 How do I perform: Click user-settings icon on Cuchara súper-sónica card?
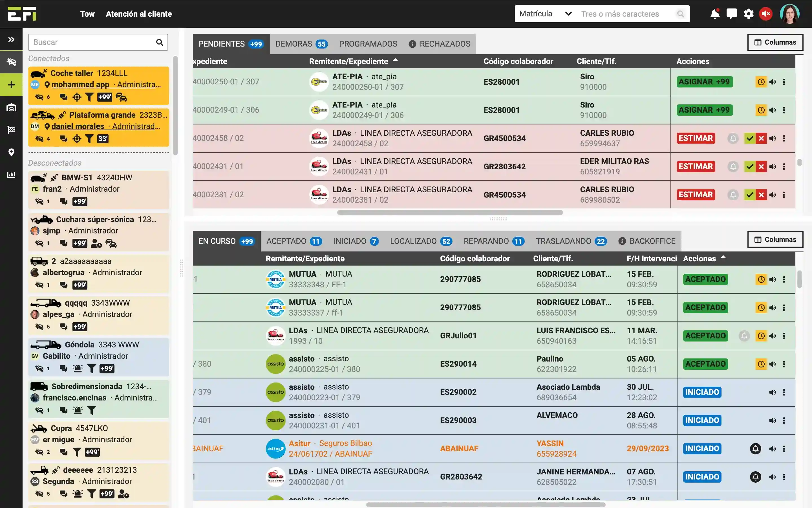96,243
